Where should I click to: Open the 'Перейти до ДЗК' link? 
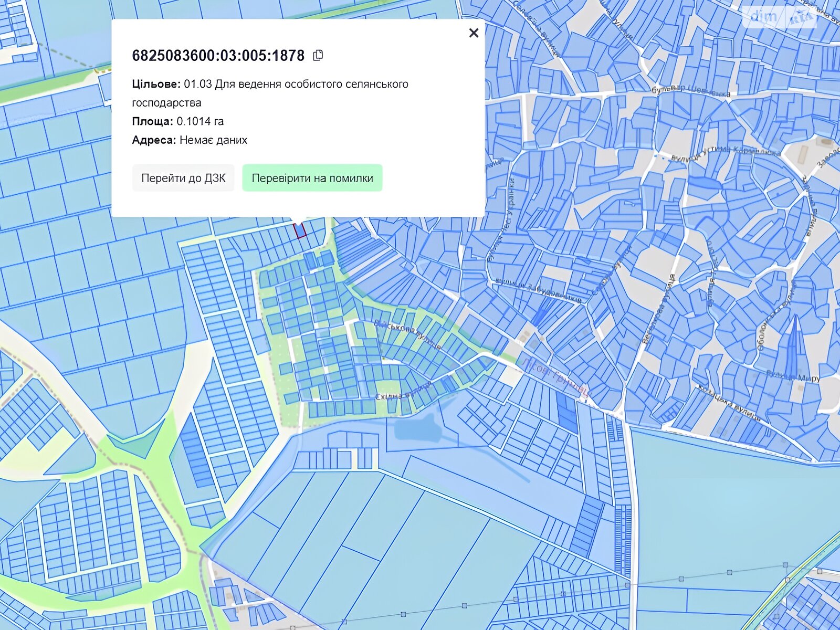(183, 178)
